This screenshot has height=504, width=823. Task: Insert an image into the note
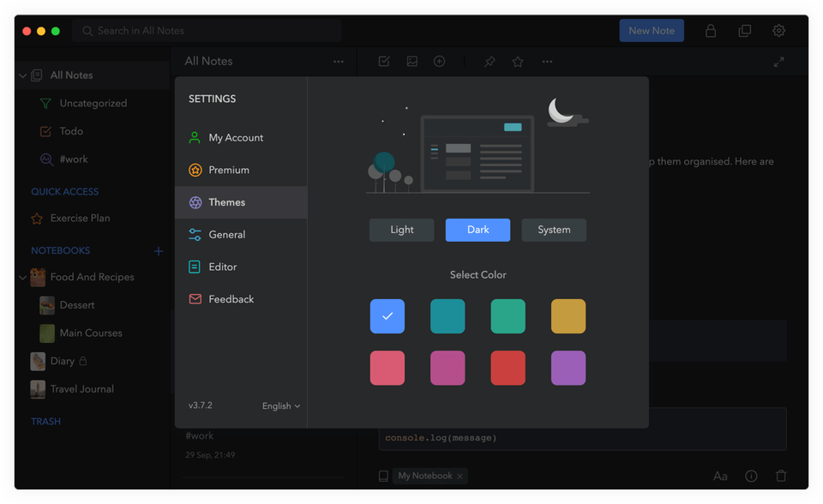pos(412,61)
